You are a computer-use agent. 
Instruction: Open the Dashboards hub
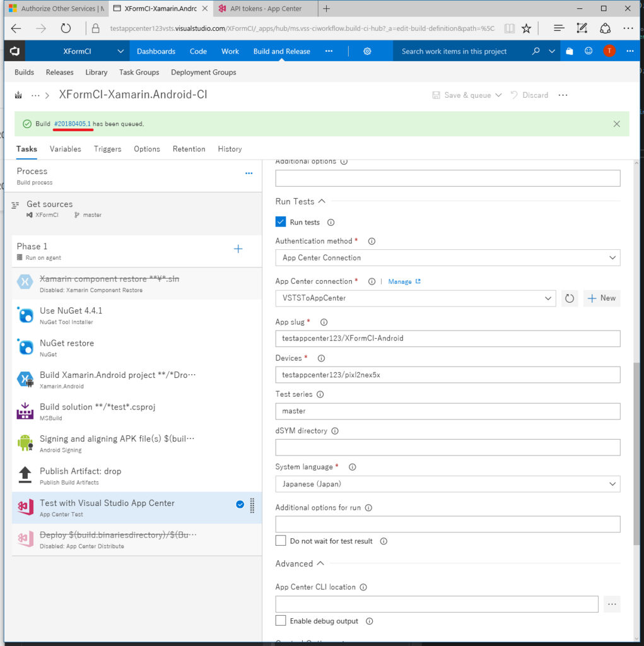pos(156,51)
